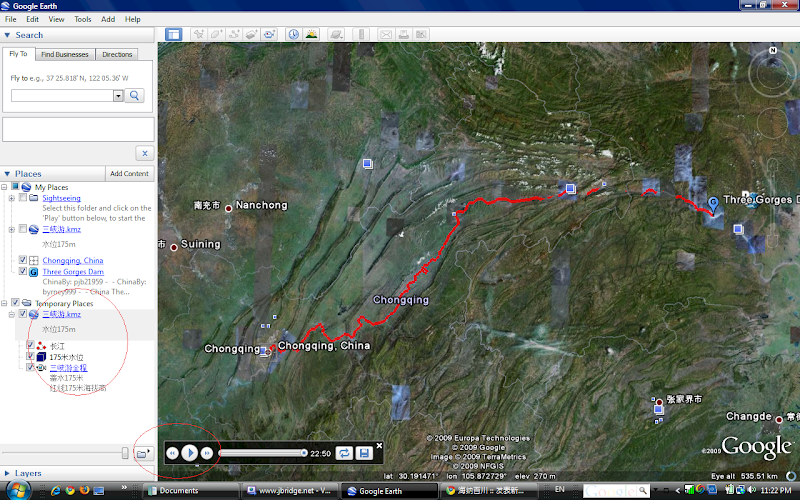Open the Fly To history dropdown
The height and width of the screenshot is (500, 800).
pyautogui.click(x=118, y=96)
